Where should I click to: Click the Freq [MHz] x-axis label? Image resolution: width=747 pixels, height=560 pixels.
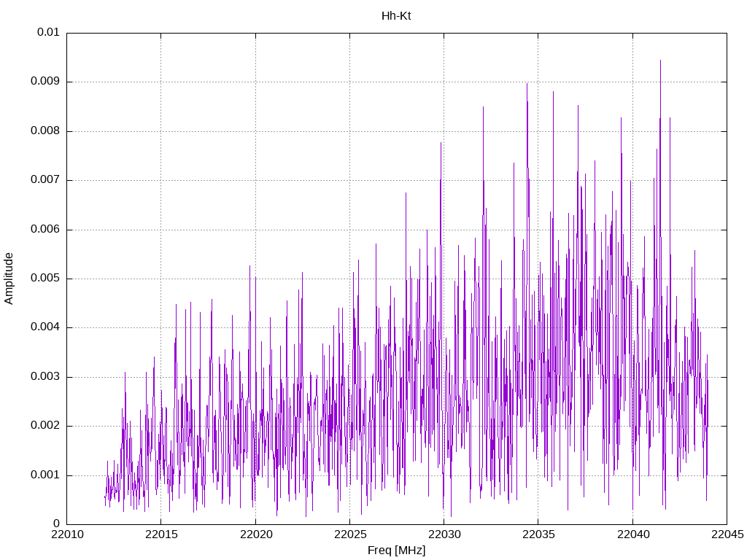(x=396, y=550)
